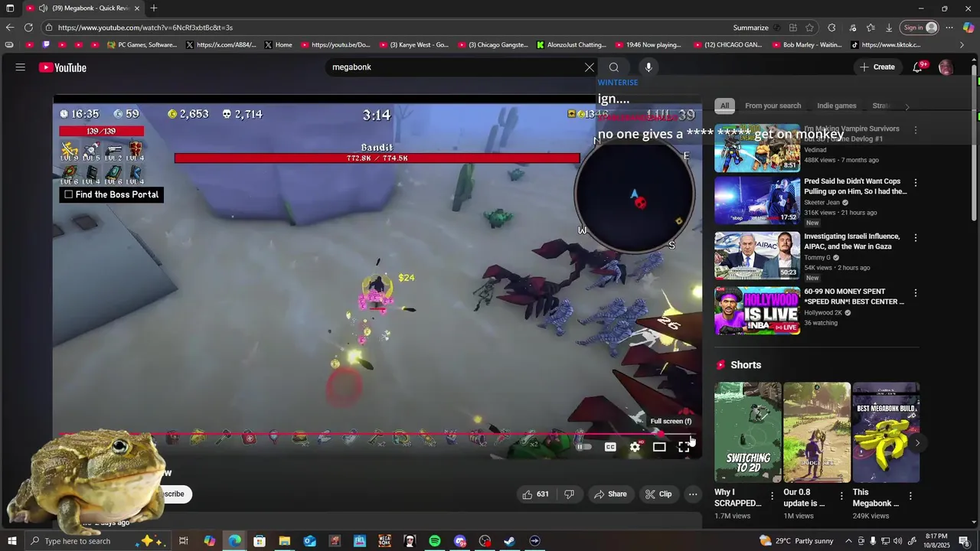Image resolution: width=980 pixels, height=551 pixels.
Task: Start voice search with microphone icon
Action: coord(648,67)
